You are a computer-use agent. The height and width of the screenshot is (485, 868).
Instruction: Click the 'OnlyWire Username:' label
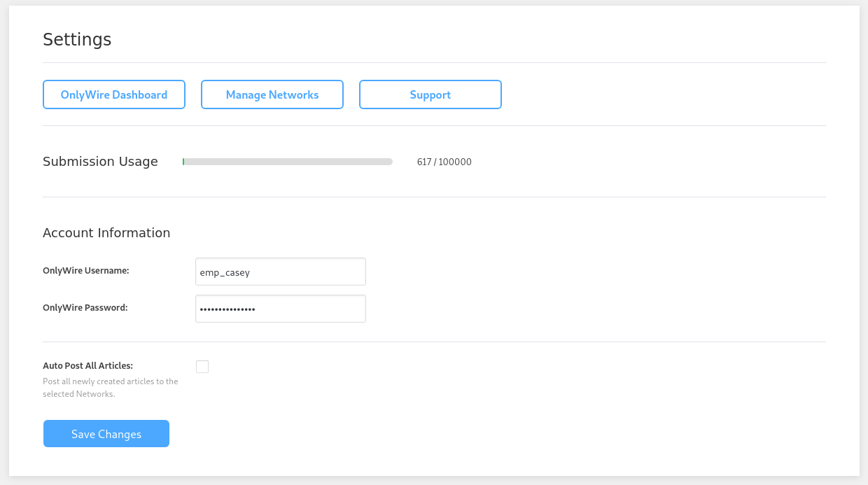[x=86, y=271]
